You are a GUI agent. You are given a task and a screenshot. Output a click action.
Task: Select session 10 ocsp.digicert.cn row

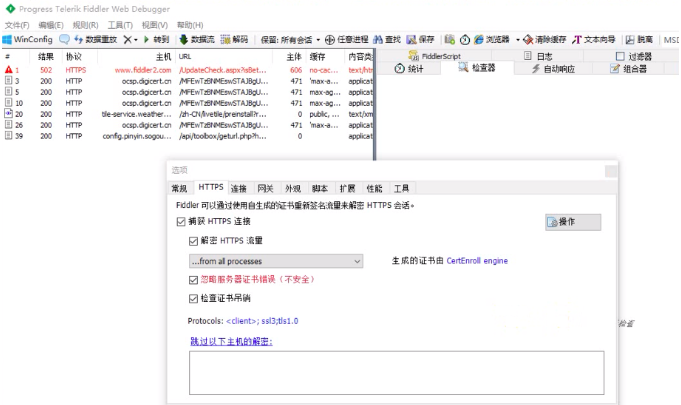188,103
